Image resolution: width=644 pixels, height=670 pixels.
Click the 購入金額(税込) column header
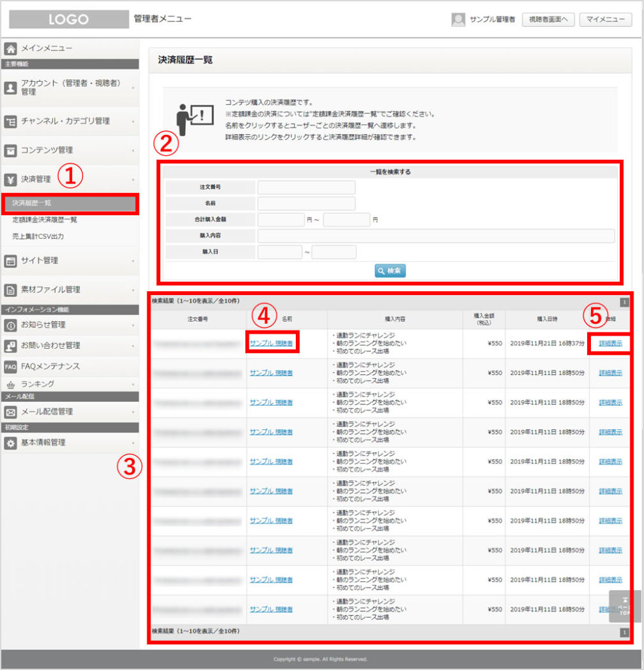[x=484, y=319]
